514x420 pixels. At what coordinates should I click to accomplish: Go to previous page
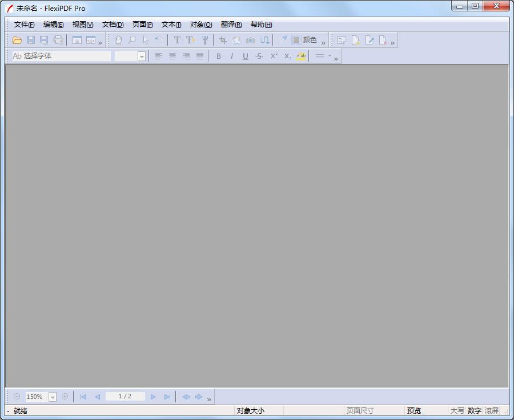point(97,397)
